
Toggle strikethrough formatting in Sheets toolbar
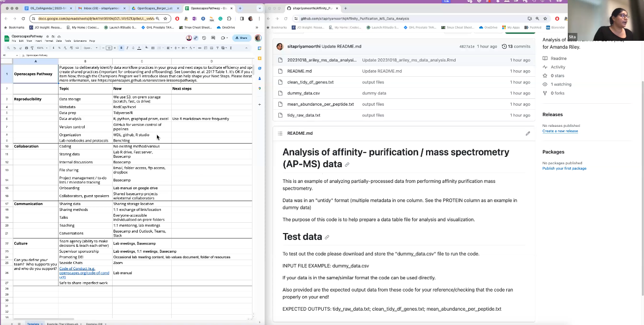coord(133,48)
